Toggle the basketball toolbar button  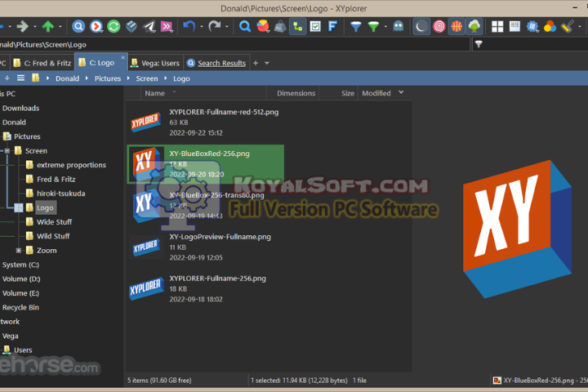[x=457, y=26]
